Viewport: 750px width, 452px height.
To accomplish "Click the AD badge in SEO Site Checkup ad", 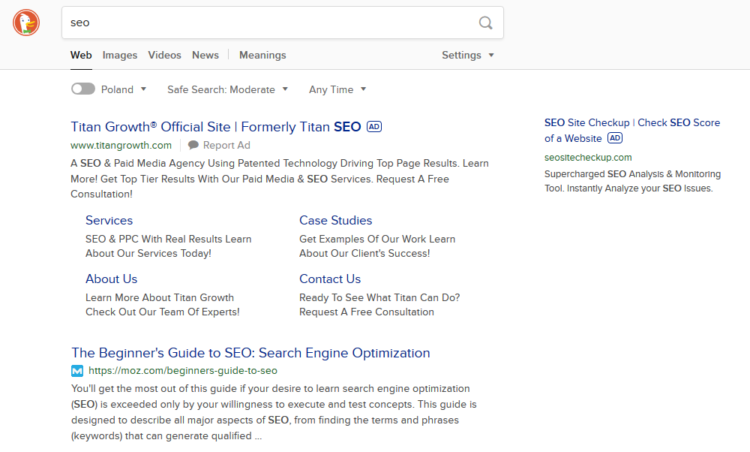I will [615, 138].
